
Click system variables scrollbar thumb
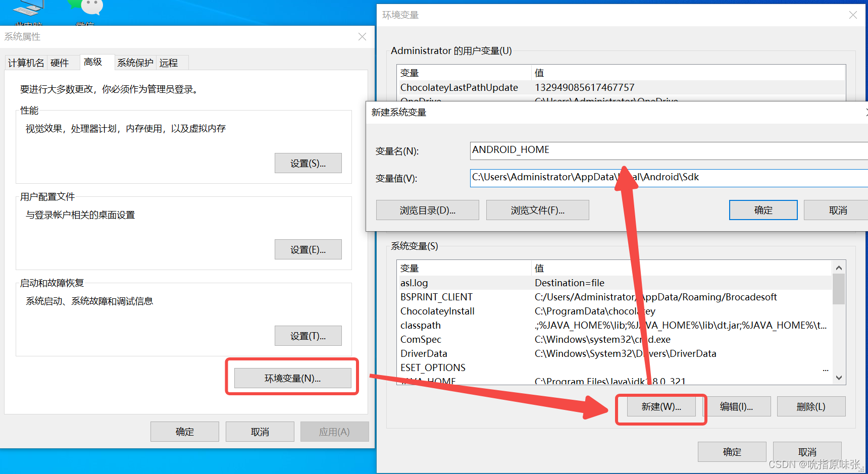(x=839, y=289)
